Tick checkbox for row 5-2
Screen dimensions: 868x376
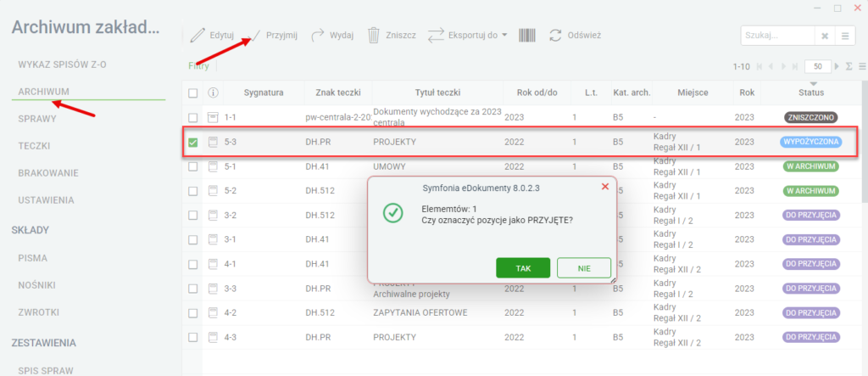click(x=192, y=191)
